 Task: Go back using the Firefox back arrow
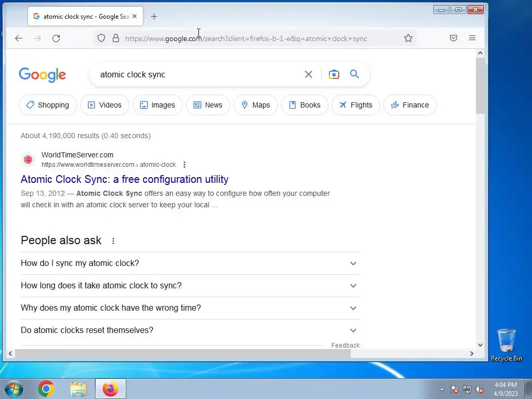[x=19, y=38]
